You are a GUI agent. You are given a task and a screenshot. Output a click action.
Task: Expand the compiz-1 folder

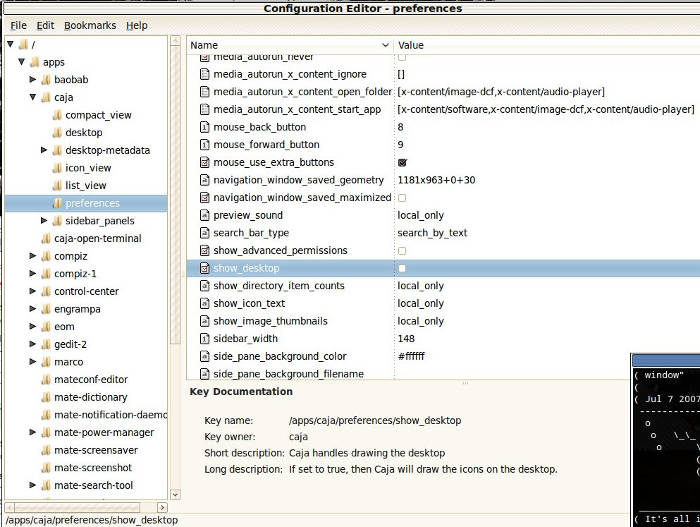point(33,273)
